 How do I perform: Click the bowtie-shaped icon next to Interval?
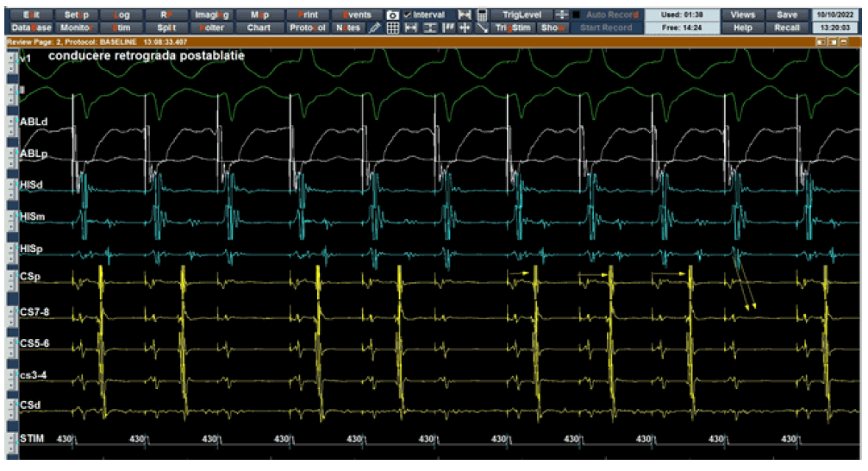point(465,15)
